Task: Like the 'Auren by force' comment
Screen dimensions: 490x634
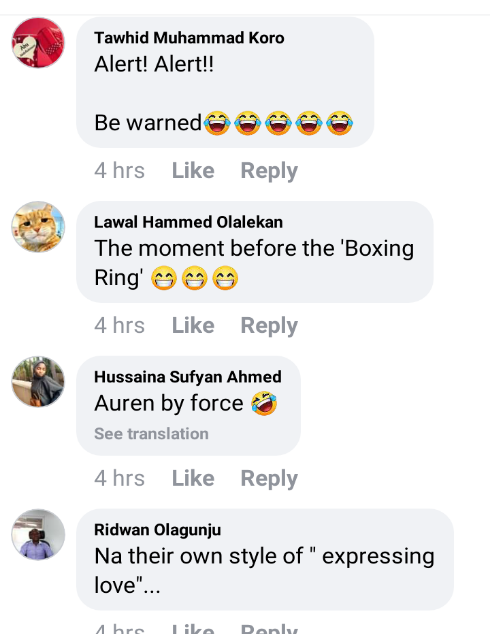Action: (193, 478)
